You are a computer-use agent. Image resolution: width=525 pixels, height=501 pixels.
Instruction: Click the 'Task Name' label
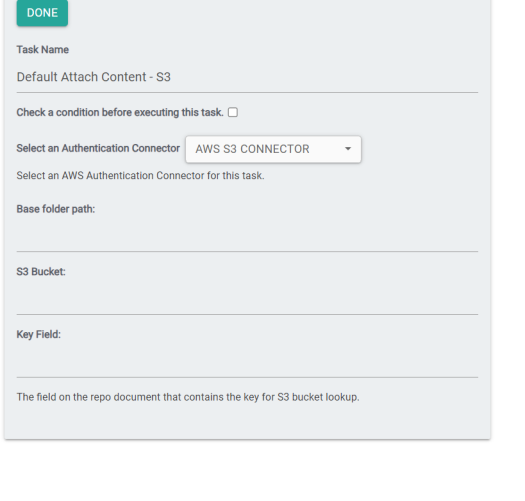(x=43, y=50)
